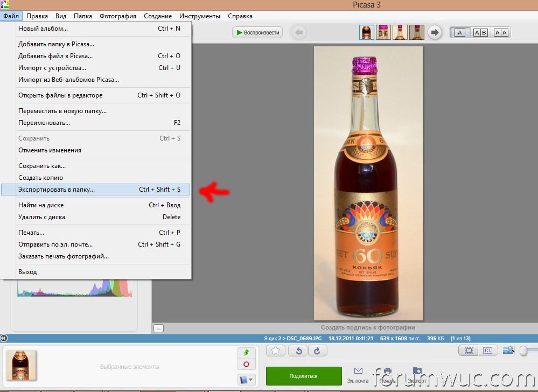This screenshot has height=392, width=538.
Task: Switch to A B comparison view
Action: [x=480, y=33]
